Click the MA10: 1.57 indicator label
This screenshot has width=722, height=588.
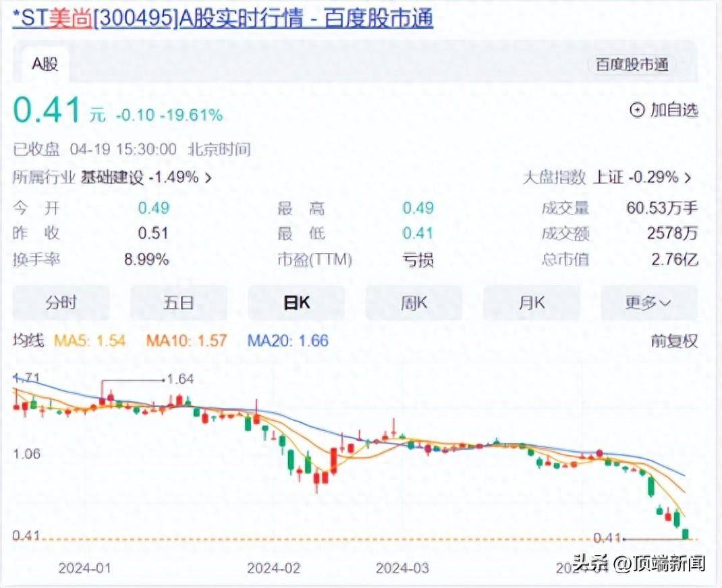pos(186,341)
